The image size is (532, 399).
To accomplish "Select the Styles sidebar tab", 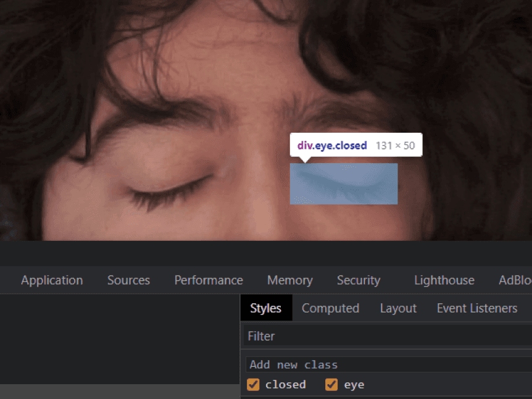I will click(x=266, y=308).
